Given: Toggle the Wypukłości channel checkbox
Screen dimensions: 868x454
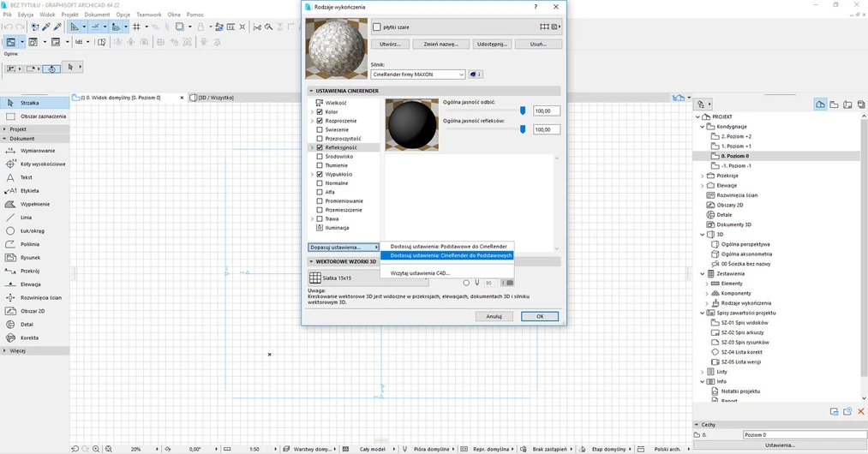Looking at the screenshot, I should tap(320, 175).
